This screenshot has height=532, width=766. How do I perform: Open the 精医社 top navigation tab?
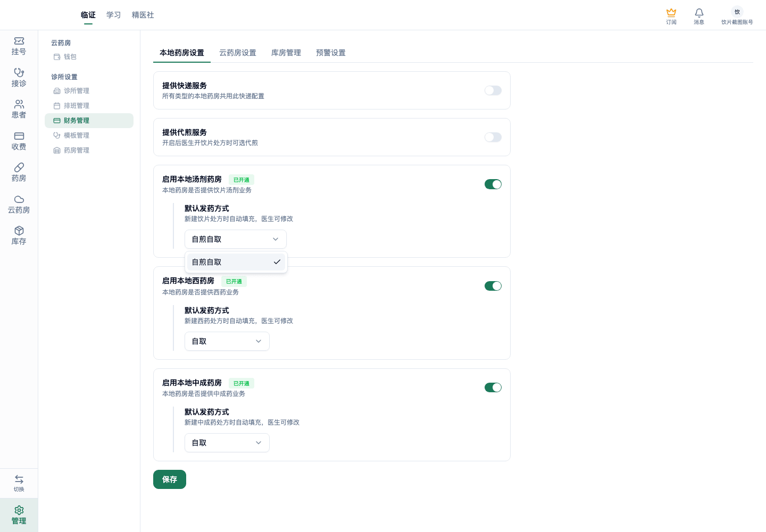[x=143, y=15]
